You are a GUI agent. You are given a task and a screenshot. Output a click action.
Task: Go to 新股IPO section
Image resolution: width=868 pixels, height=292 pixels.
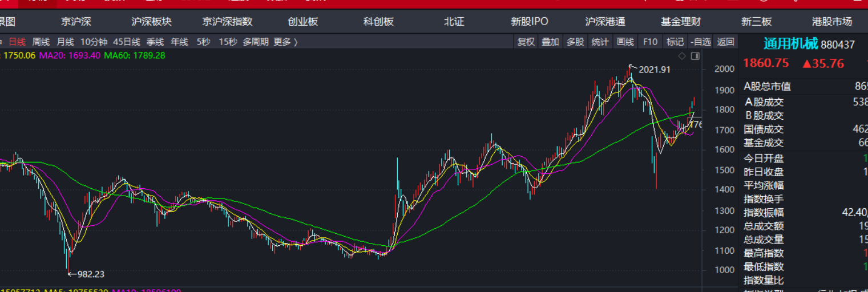(529, 22)
